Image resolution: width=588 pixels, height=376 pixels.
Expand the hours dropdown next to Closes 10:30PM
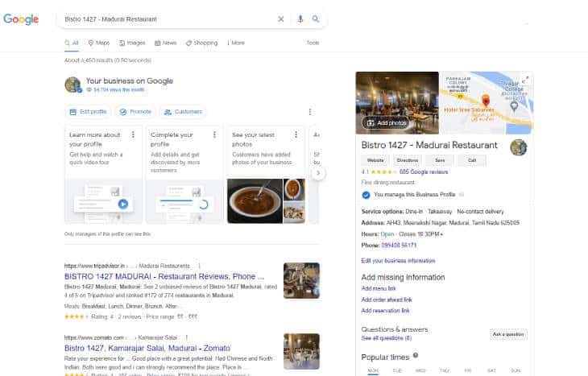(x=441, y=234)
